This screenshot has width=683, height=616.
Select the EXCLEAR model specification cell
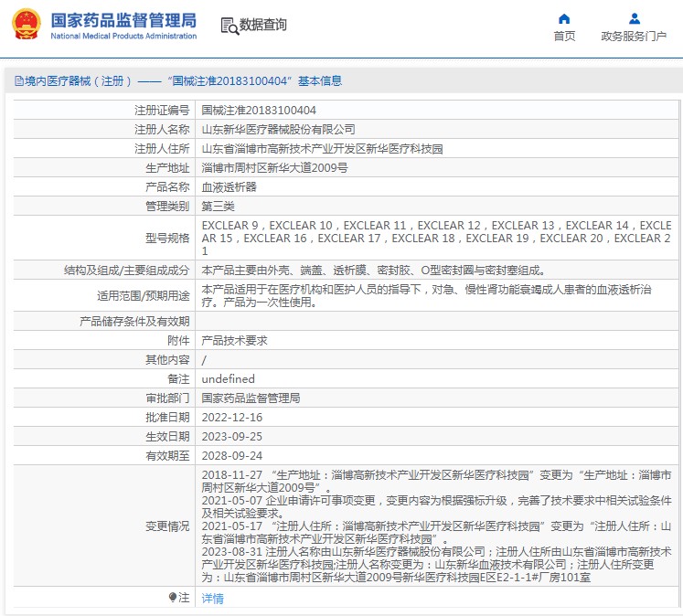(x=436, y=239)
